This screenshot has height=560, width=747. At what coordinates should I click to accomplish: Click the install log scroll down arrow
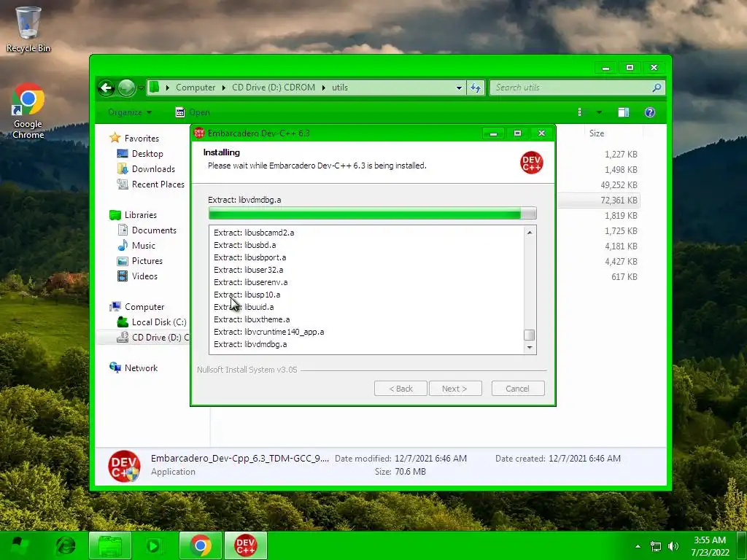coord(530,348)
